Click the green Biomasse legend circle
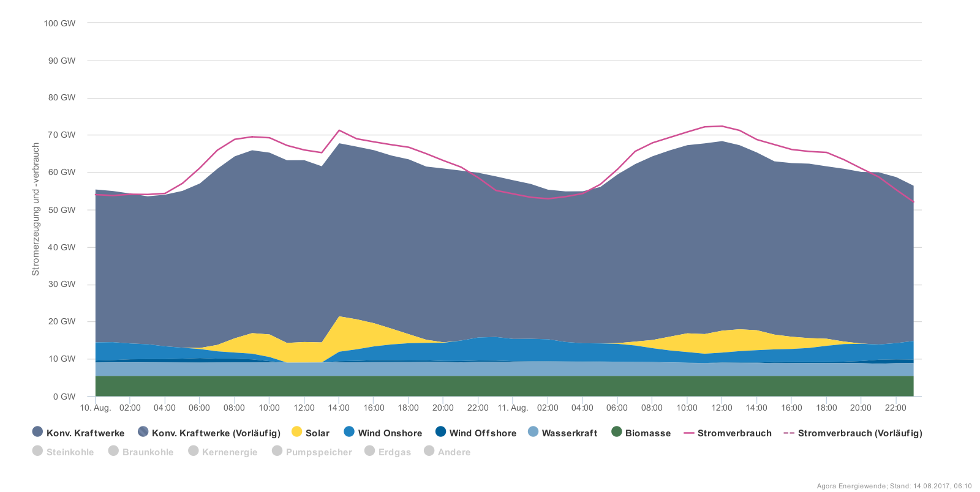 click(x=617, y=432)
